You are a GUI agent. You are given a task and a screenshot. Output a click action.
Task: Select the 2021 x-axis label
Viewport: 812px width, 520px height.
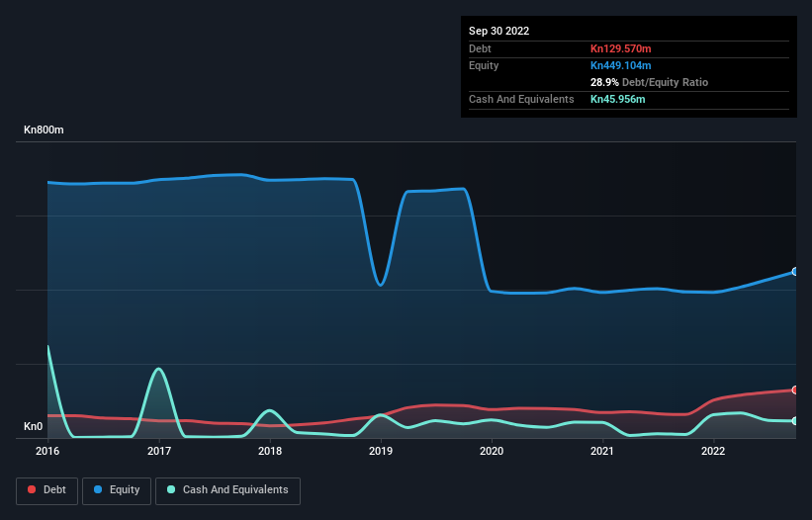click(602, 451)
